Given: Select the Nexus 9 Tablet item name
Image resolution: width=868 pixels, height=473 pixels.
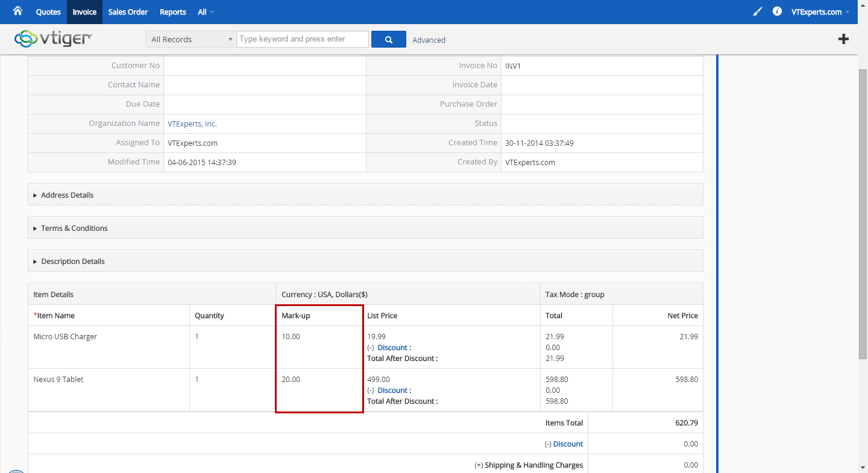Looking at the screenshot, I should 58,380.
